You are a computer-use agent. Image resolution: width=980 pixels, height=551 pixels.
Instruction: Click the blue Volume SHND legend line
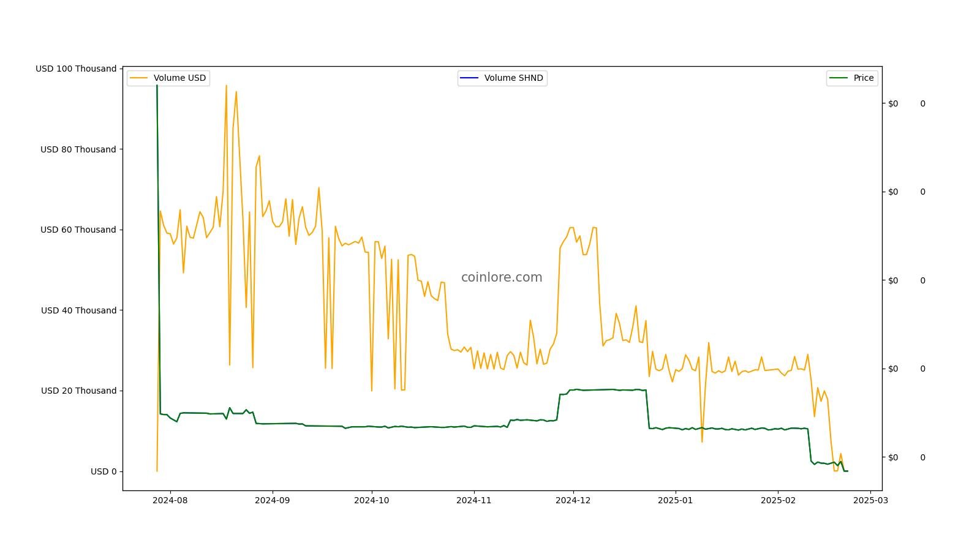[470, 78]
